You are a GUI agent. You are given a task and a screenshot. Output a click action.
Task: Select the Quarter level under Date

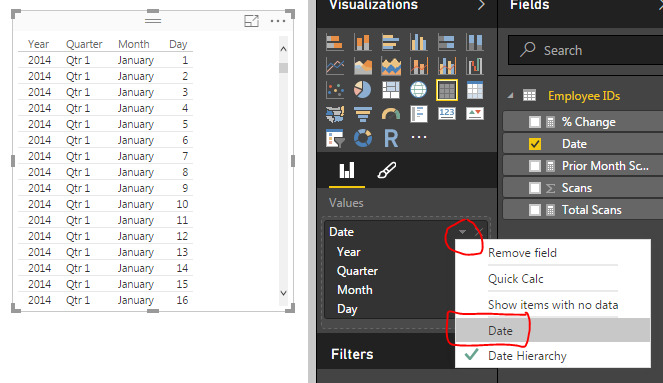pyautogui.click(x=357, y=271)
